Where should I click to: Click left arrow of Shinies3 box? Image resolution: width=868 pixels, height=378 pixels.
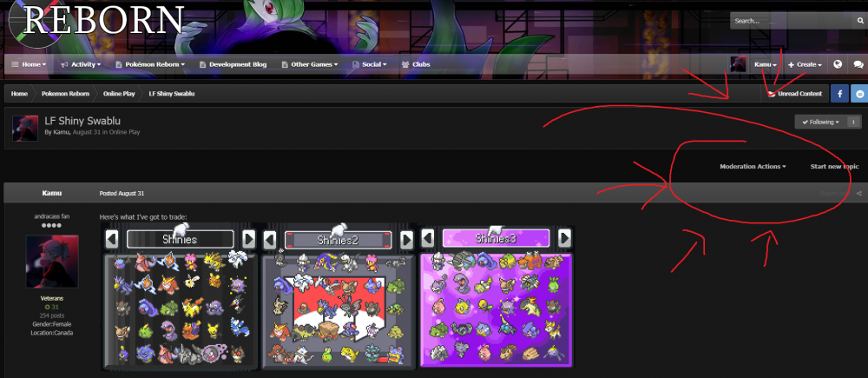coord(427,238)
